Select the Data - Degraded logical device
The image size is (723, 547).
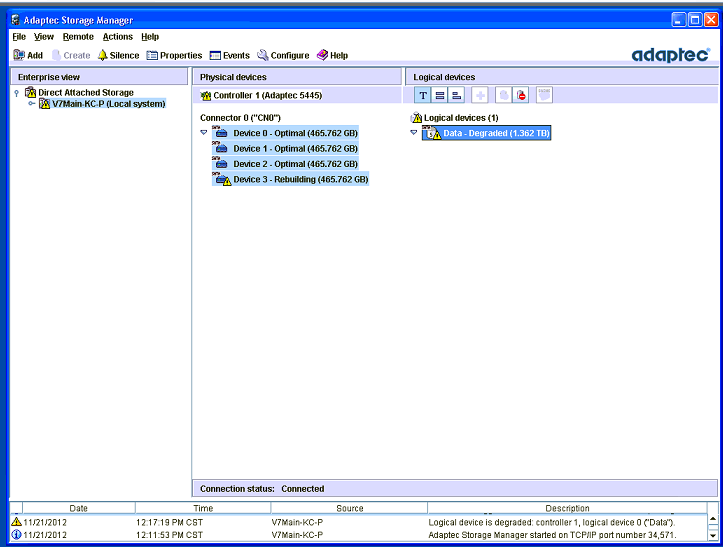pos(495,133)
